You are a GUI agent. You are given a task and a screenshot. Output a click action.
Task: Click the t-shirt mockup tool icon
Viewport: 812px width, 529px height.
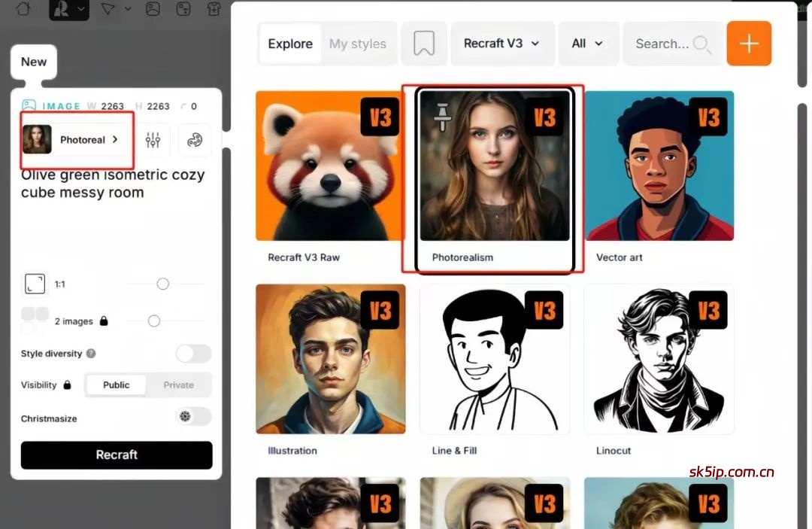click(x=214, y=9)
